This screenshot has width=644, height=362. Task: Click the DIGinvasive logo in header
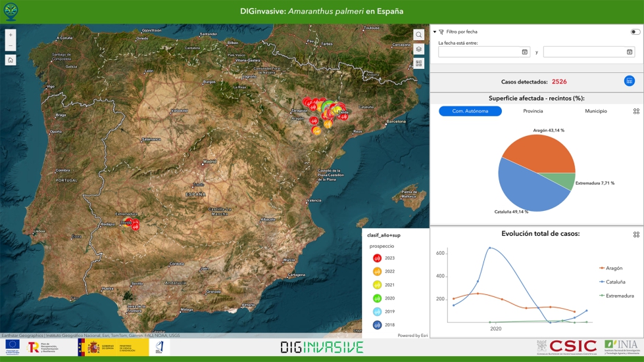click(11, 11)
